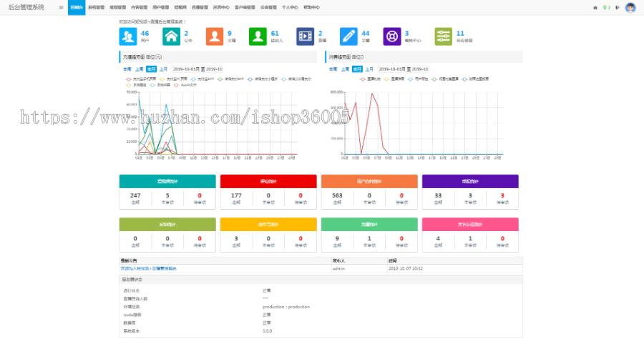644x362 pixels.
Task: Click the blue pencil articles icon
Action: [x=348, y=36]
